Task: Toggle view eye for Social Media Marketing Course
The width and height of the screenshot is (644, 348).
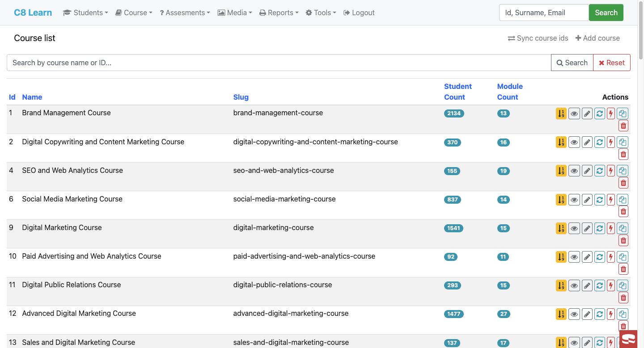Action: coord(574,200)
